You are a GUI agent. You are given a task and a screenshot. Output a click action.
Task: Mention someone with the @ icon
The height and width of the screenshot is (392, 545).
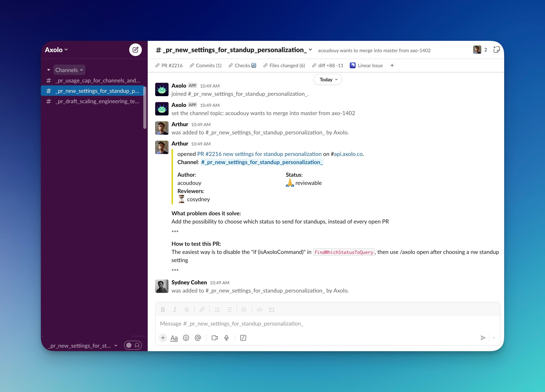(198, 338)
